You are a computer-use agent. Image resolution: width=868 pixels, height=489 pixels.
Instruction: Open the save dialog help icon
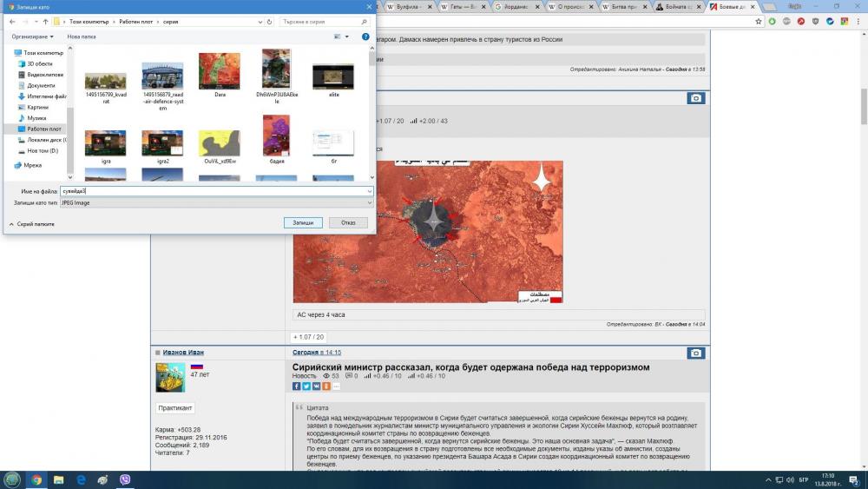tap(365, 36)
